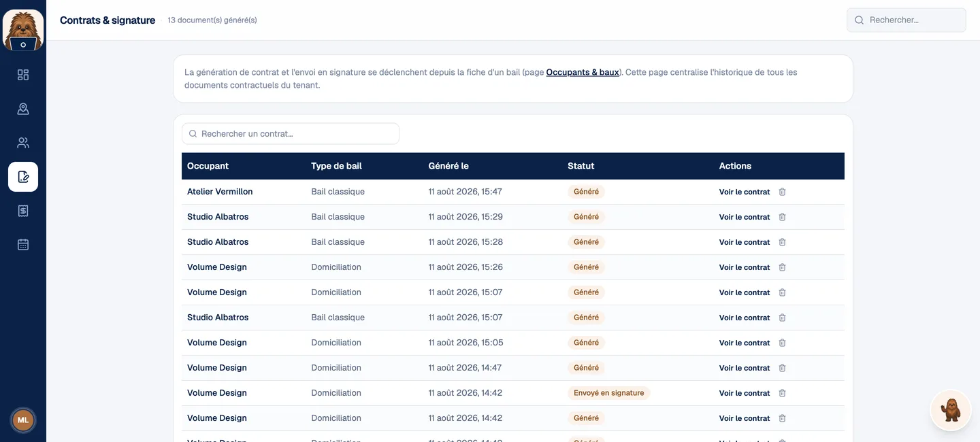
Task: Open the location pin person sidebar icon
Action: 23,109
